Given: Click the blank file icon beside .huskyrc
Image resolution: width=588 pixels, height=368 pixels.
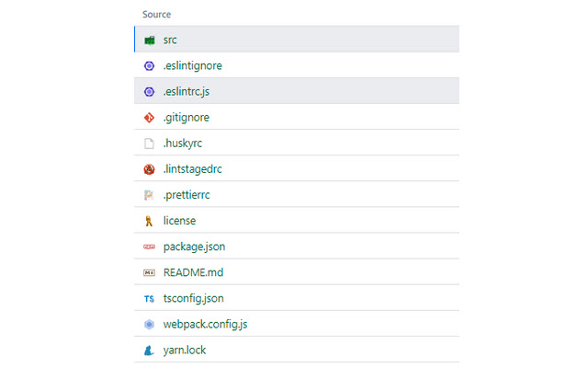Looking at the screenshot, I should (x=149, y=144).
